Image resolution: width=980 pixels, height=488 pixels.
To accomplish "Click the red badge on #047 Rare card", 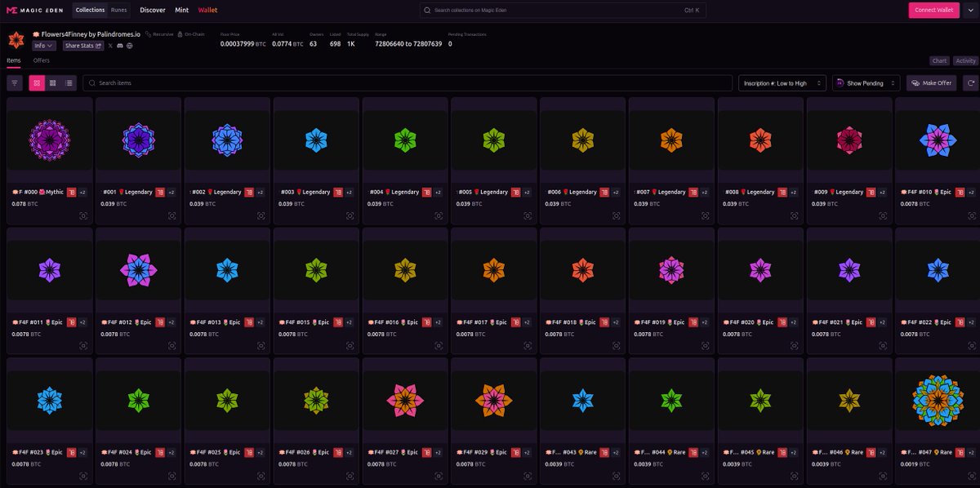I will (x=961, y=451).
